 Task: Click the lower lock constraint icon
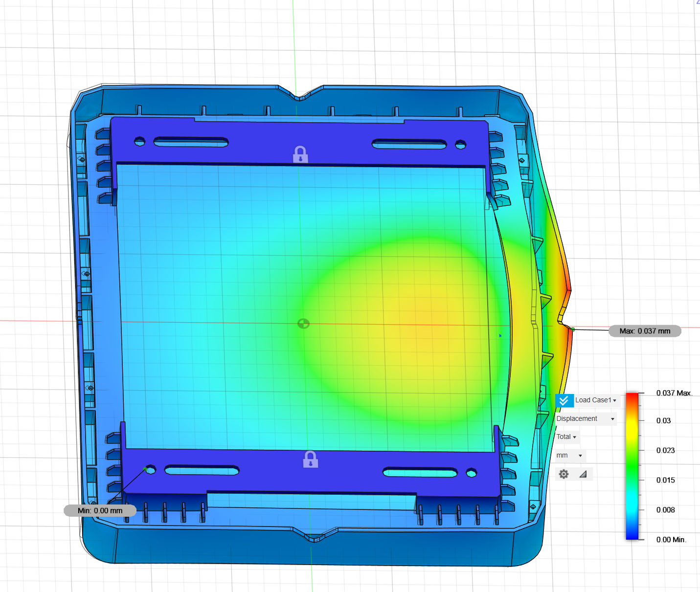(310, 460)
